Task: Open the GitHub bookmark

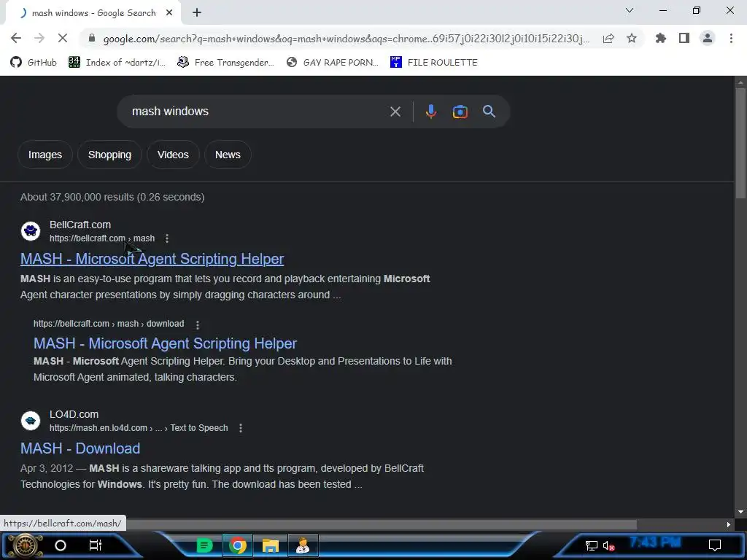Action: coord(34,63)
